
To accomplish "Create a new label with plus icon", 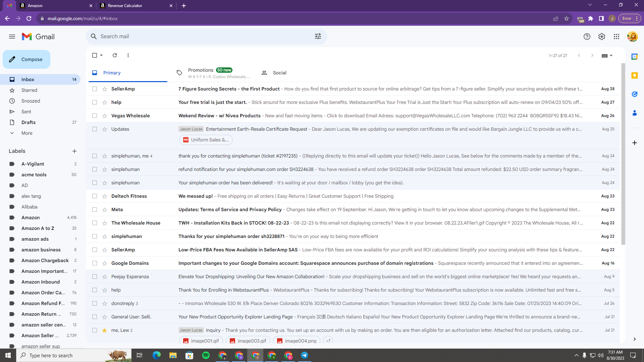I will point(74,151).
